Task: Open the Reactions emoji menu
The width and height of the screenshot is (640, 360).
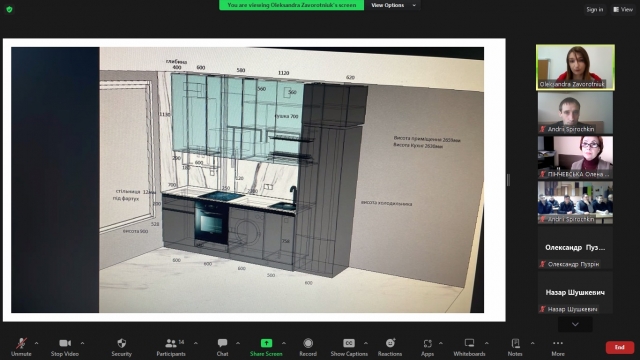Action: (x=390, y=347)
